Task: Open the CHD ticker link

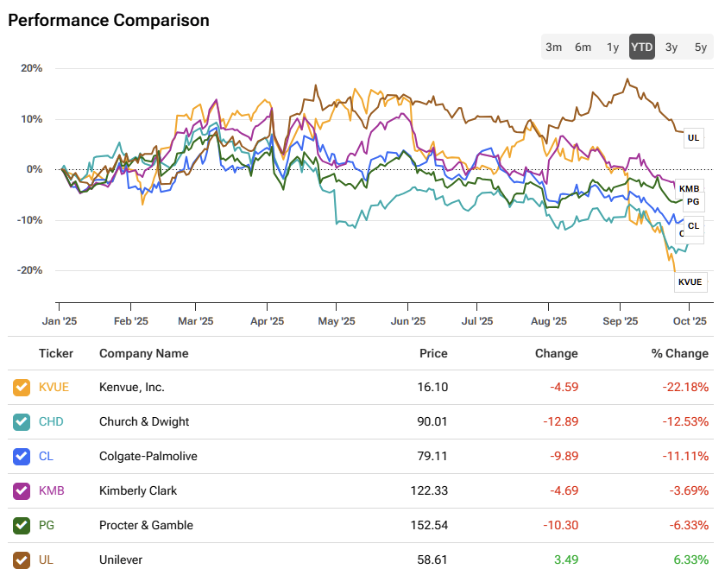Action: 51,422
